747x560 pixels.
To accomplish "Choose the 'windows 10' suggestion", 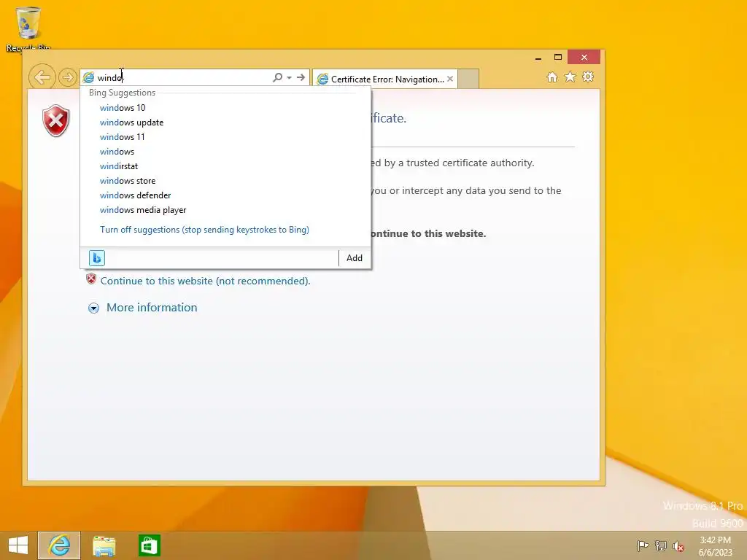I will point(225,108).
